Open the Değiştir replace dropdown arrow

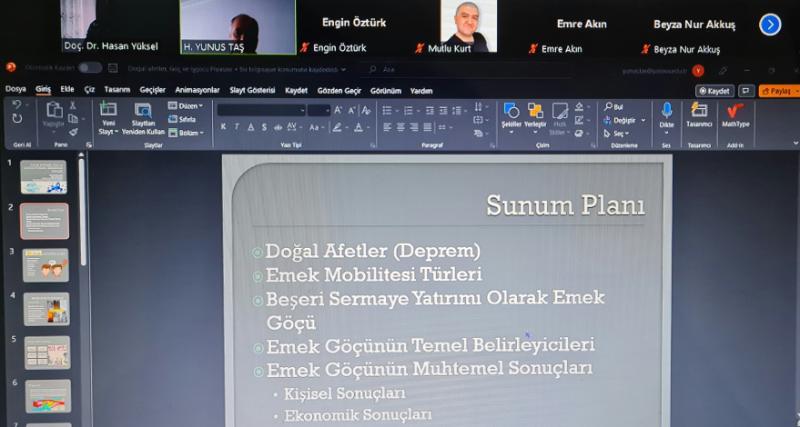[x=643, y=120]
